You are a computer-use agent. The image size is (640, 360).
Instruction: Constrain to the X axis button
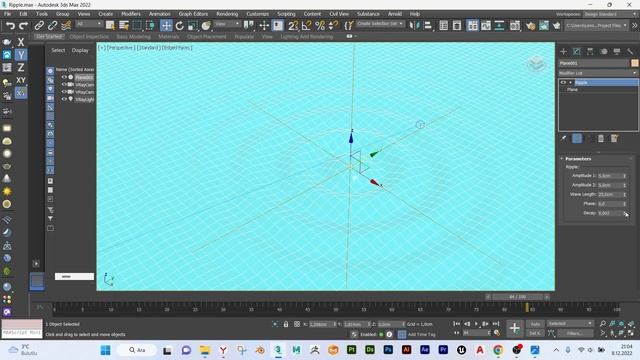21,42
